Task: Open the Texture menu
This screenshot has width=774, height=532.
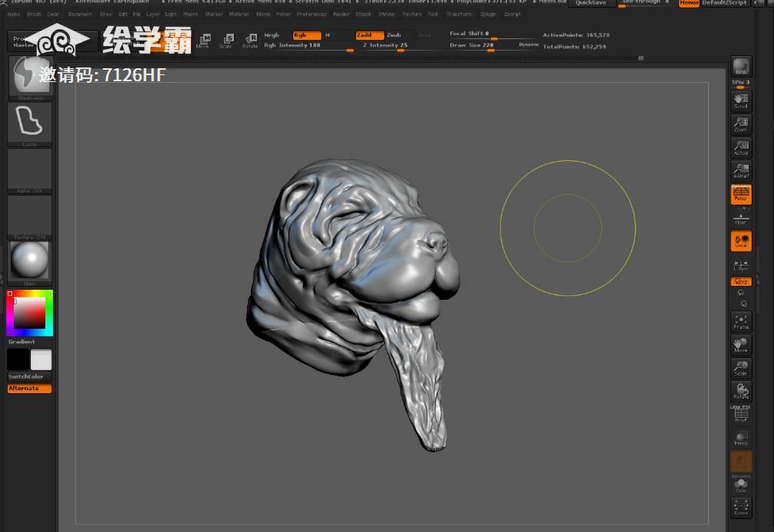Action: [x=412, y=15]
